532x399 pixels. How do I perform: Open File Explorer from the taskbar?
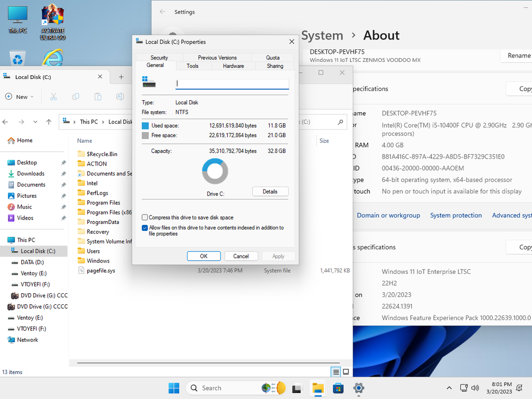[x=318, y=388]
